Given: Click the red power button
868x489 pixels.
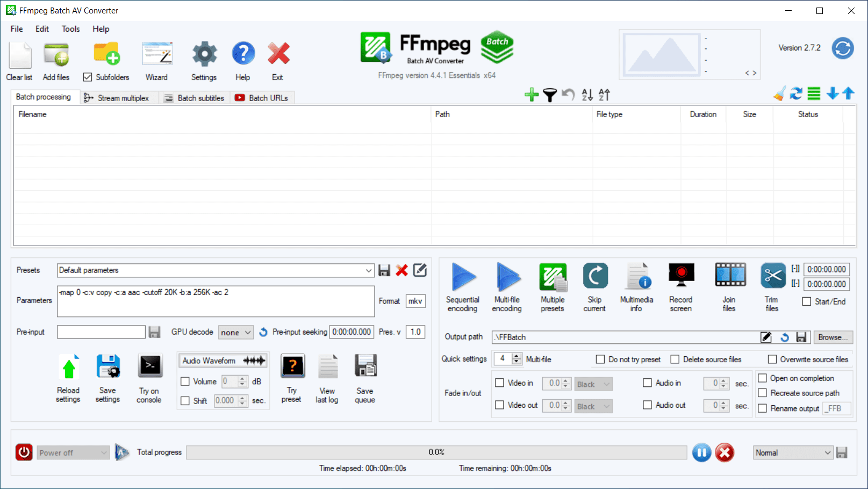Looking at the screenshot, I should click(24, 452).
